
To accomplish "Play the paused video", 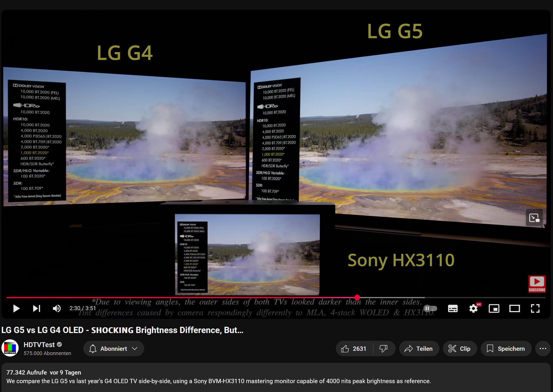I will (x=16, y=308).
